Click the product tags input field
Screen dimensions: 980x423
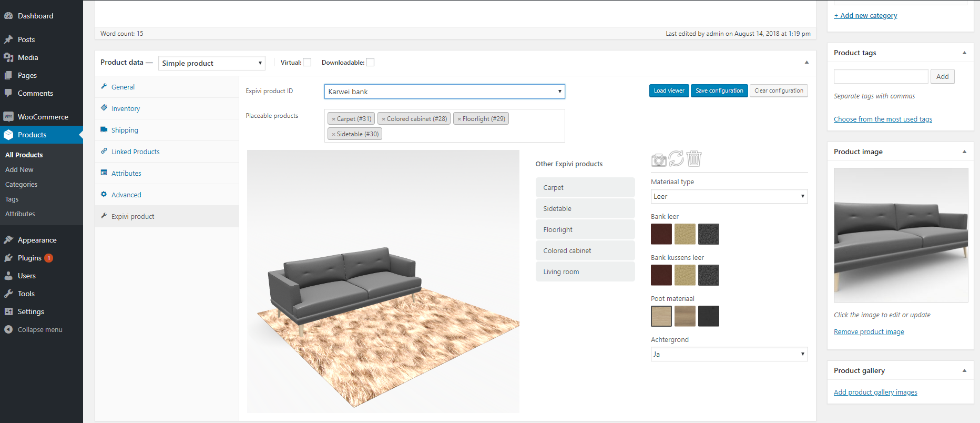tap(881, 76)
